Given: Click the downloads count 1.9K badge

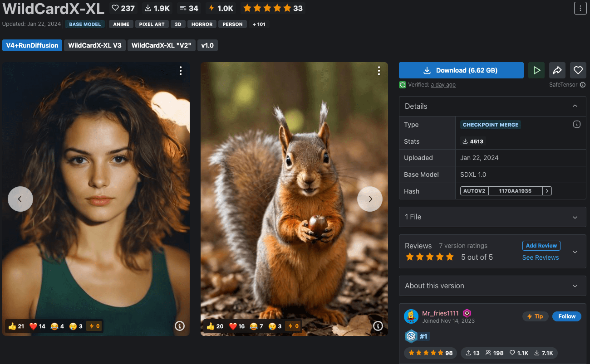Looking at the screenshot, I should pos(157,8).
